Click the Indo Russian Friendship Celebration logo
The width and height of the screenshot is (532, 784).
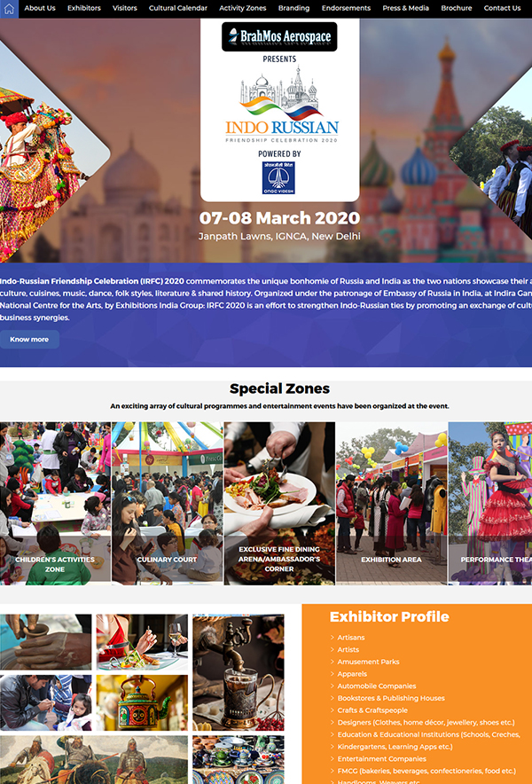[x=281, y=105]
